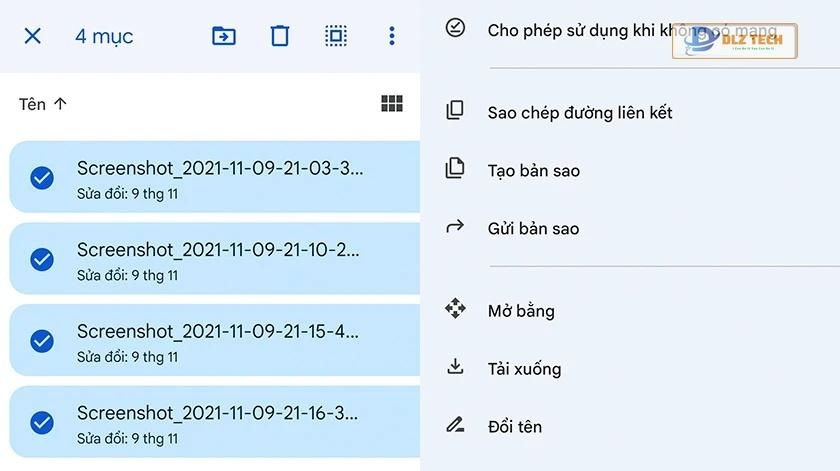Uncheck the Screenshot_2021-11-09-21-10 file

point(41,259)
